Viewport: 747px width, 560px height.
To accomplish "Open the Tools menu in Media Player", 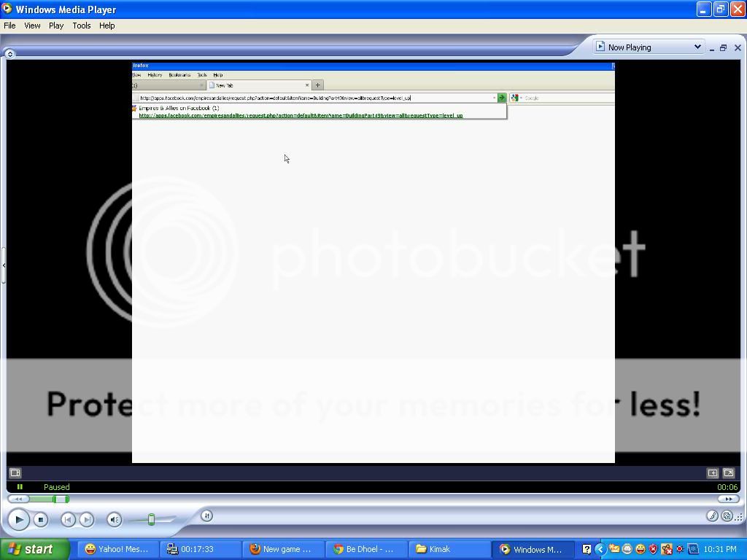I will pos(82,26).
